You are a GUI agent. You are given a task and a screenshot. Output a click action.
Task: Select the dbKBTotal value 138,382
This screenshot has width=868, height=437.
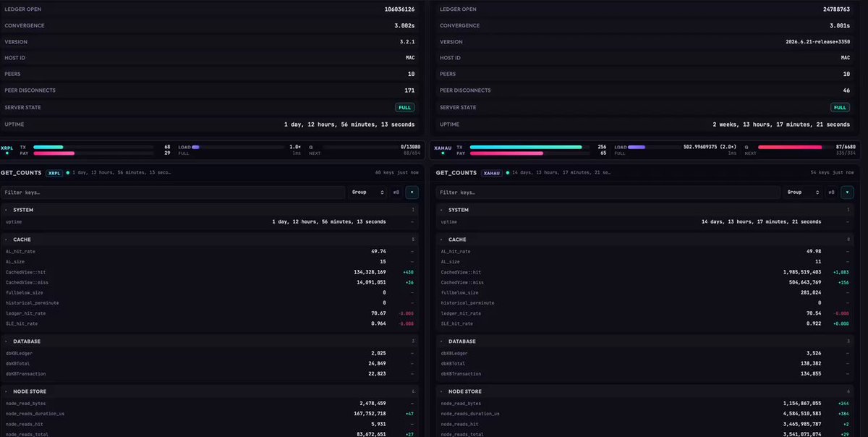810,364
